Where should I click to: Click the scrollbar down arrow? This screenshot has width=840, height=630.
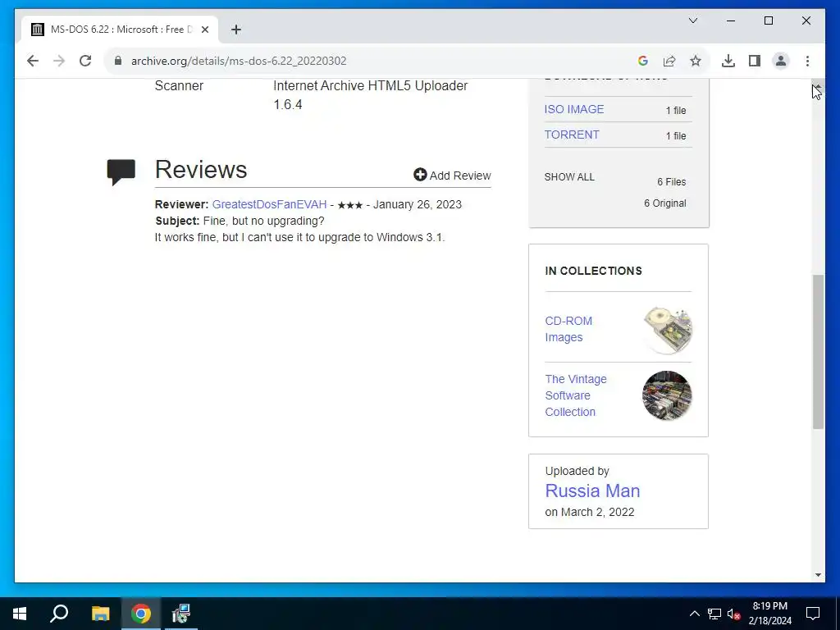[x=818, y=575]
